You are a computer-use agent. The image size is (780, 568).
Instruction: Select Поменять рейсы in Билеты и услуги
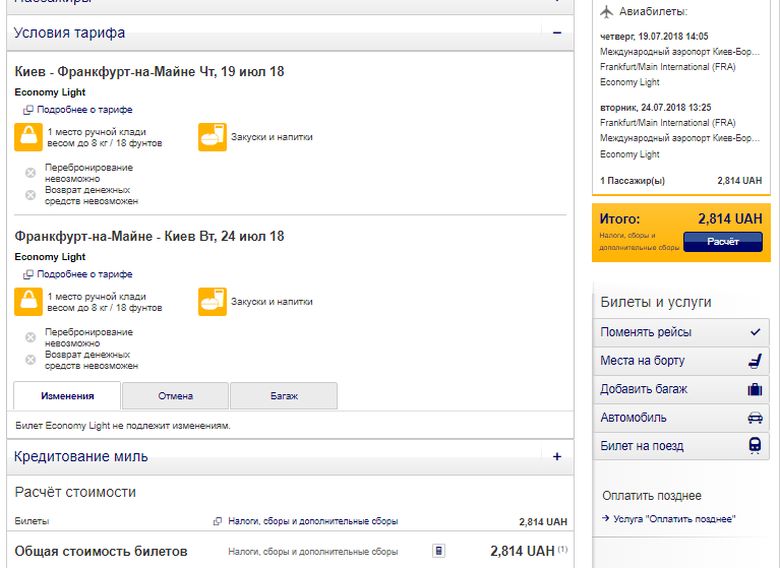(x=645, y=332)
